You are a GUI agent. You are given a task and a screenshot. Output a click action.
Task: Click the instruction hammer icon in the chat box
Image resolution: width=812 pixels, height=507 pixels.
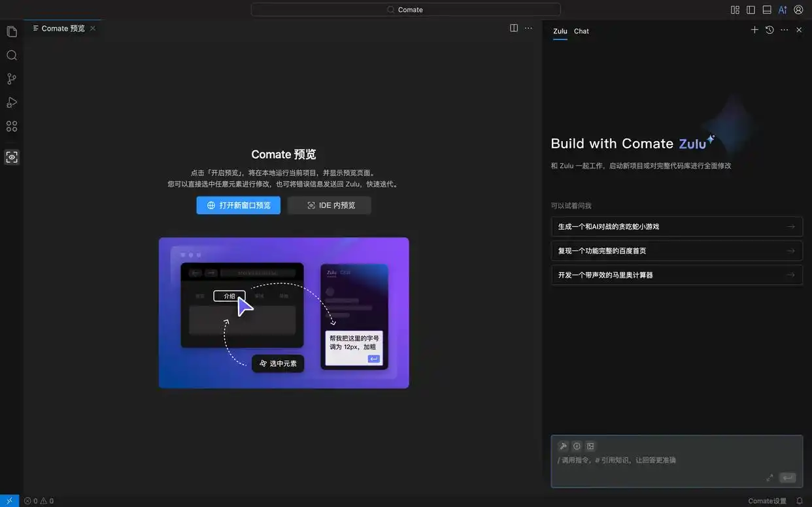tap(563, 446)
